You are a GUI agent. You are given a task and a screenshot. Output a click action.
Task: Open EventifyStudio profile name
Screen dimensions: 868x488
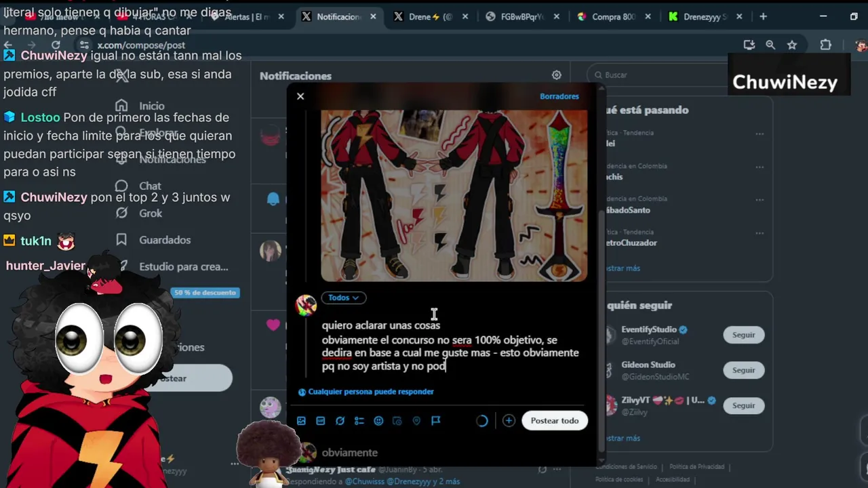point(649,329)
